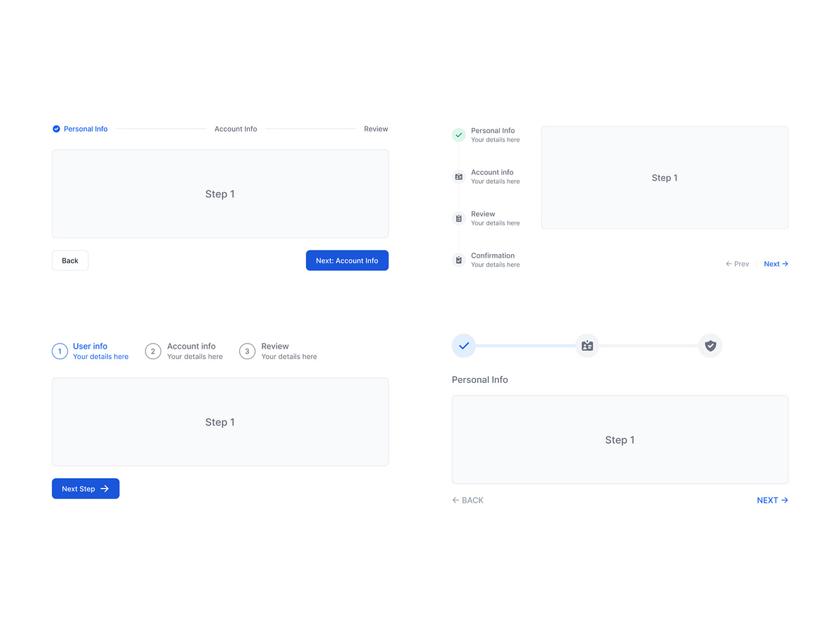Click the green checkmark icon beside Personal Info
Viewport: 840px width, 630px height.
458,134
